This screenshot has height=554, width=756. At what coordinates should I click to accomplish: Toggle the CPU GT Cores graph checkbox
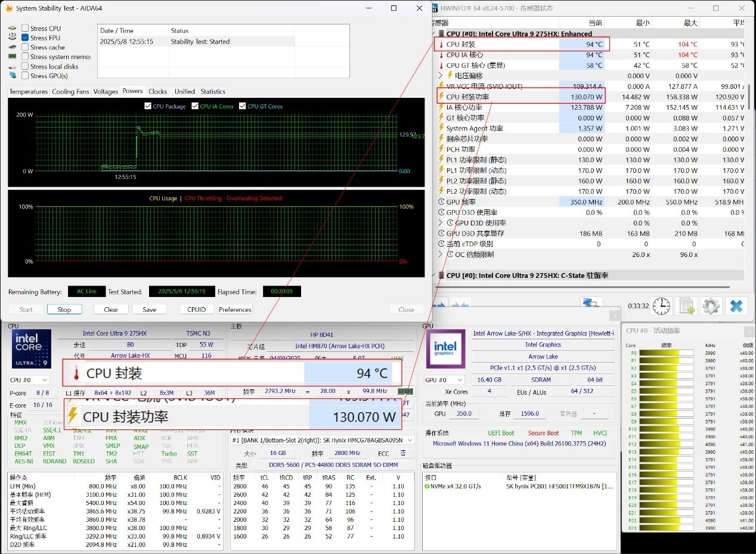[x=243, y=106]
